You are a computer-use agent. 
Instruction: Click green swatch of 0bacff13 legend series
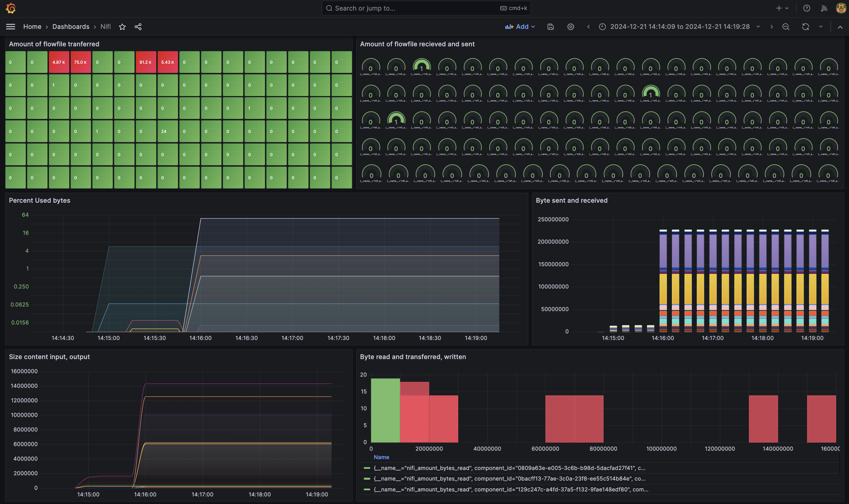(x=367, y=479)
